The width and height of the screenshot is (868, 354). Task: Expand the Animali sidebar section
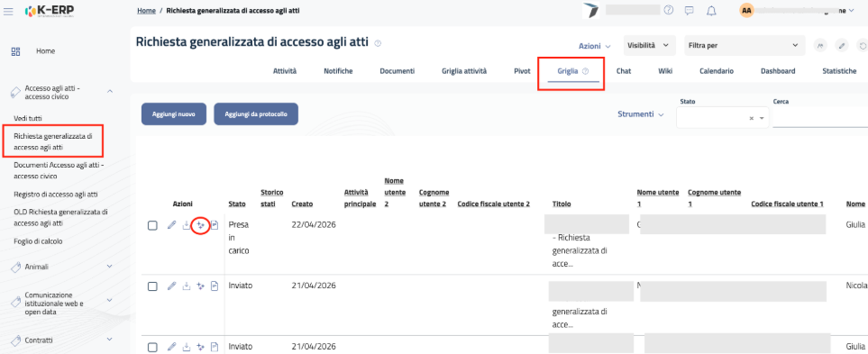coord(109,266)
